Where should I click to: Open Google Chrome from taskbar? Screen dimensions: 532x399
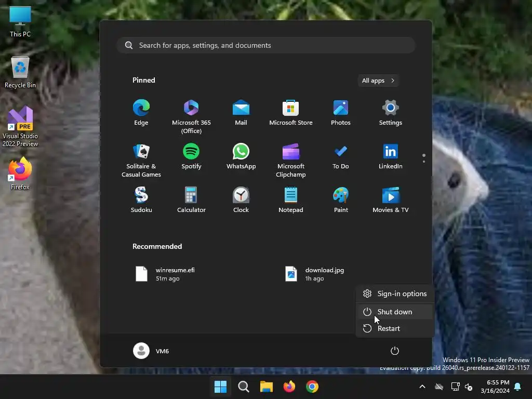(x=312, y=387)
